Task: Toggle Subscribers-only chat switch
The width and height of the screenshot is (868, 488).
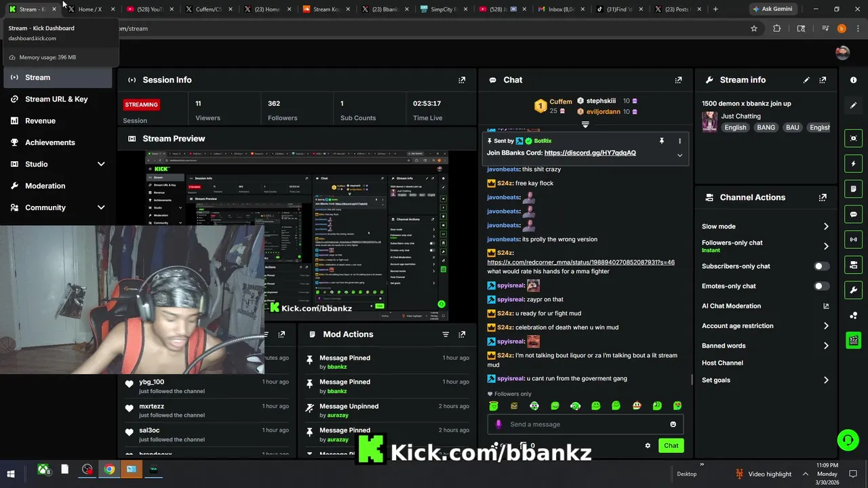Action: (822, 266)
